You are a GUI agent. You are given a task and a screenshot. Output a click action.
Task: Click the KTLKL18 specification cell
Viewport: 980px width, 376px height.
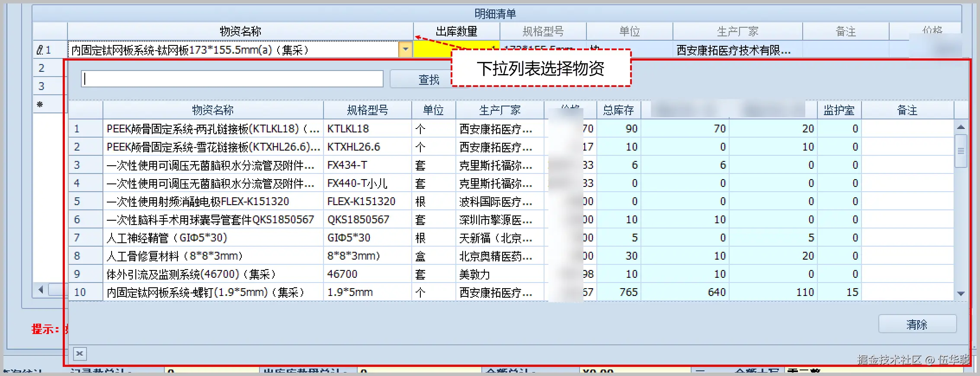pos(367,129)
